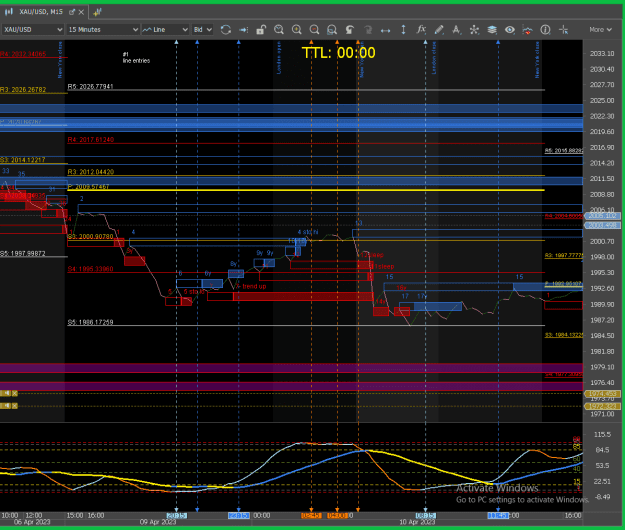Click the '5 sto lo' annotation
This screenshot has height=530, width=625.
coord(194,292)
